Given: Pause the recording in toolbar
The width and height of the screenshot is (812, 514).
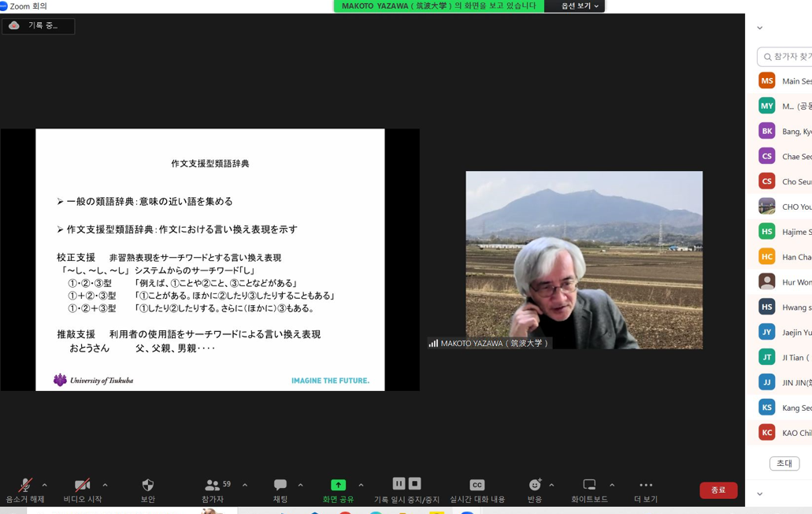Looking at the screenshot, I should pyautogui.click(x=399, y=484).
